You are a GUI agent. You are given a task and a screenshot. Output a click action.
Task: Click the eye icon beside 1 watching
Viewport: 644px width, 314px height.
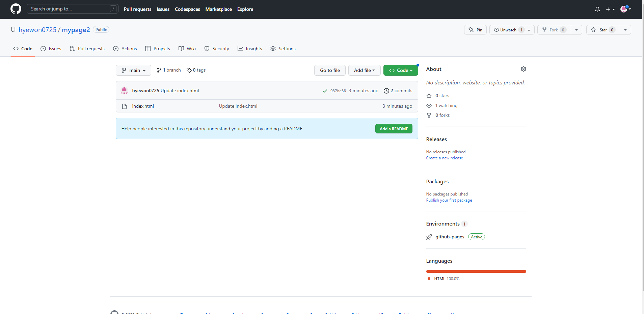coord(429,105)
